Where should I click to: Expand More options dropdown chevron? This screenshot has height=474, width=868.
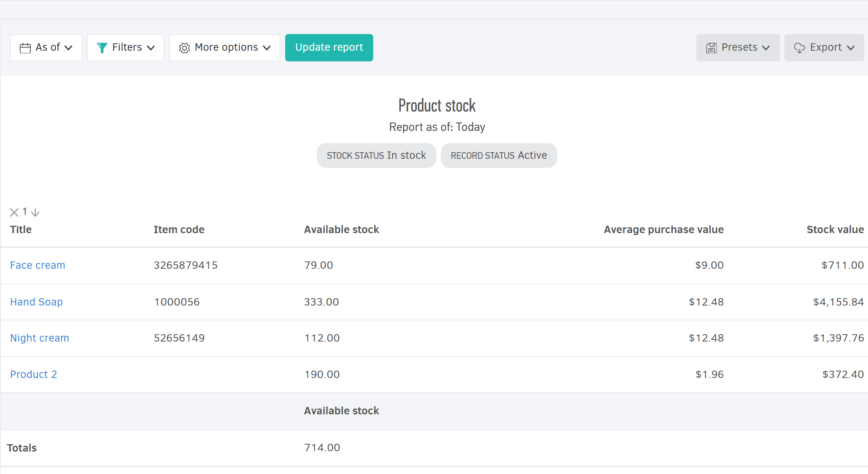tap(267, 48)
